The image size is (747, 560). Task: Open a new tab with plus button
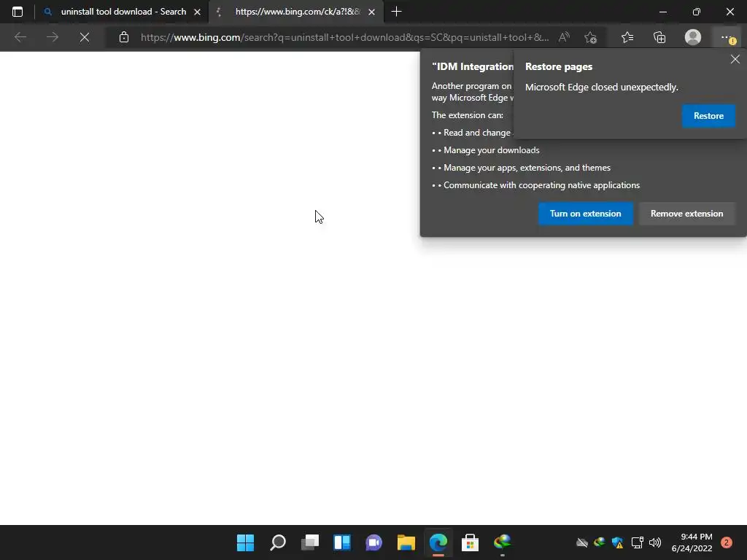[x=396, y=12]
